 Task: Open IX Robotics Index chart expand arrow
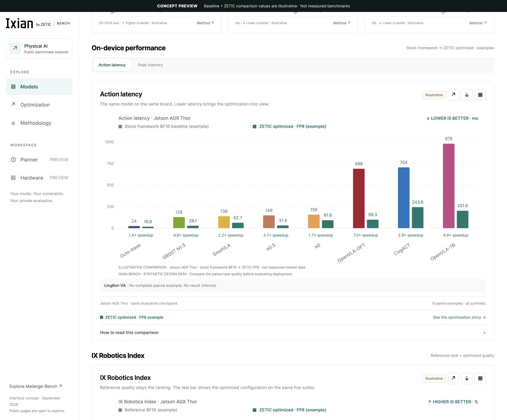coord(453,378)
